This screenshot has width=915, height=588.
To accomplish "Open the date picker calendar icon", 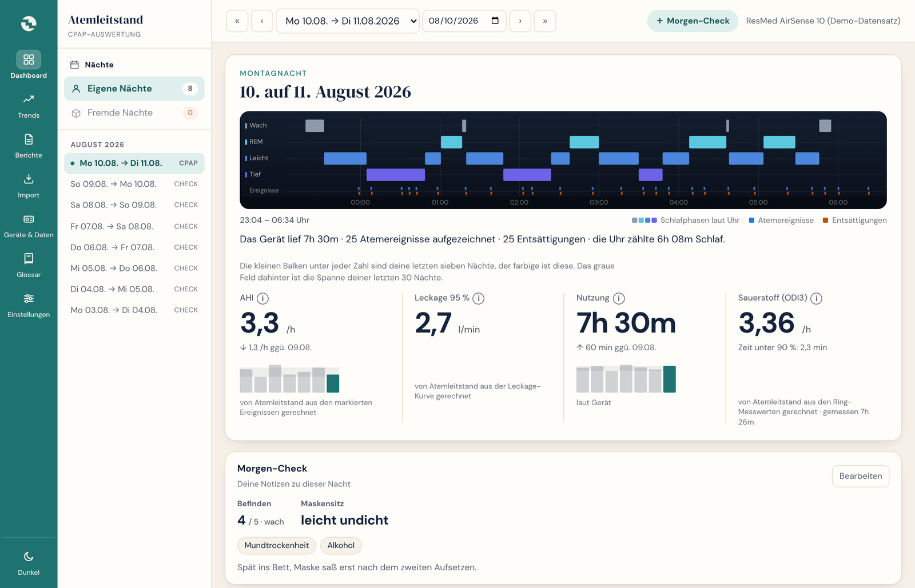I will tap(495, 21).
